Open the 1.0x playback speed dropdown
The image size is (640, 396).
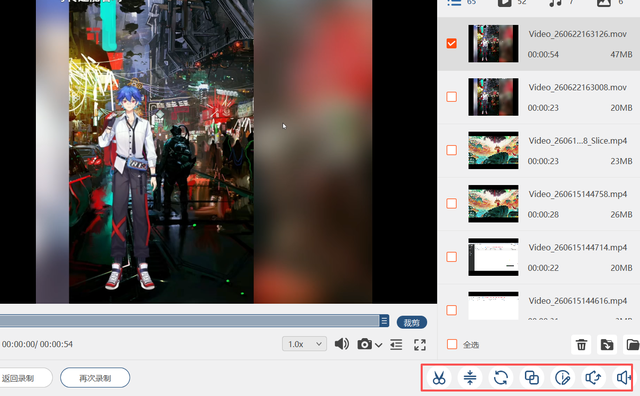(x=304, y=344)
